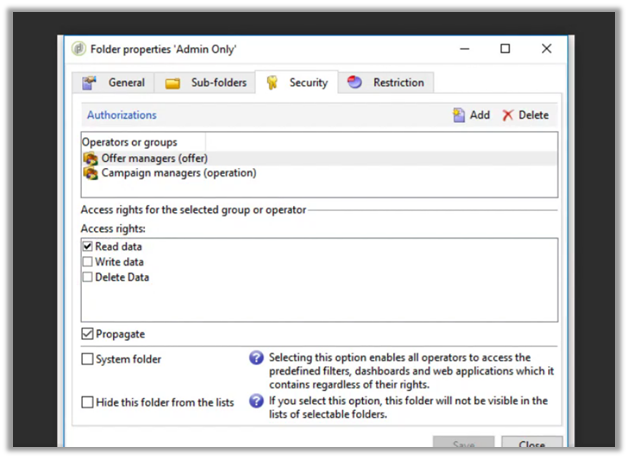
Task: Enable the Delete Data checkbox
Action: point(88,277)
